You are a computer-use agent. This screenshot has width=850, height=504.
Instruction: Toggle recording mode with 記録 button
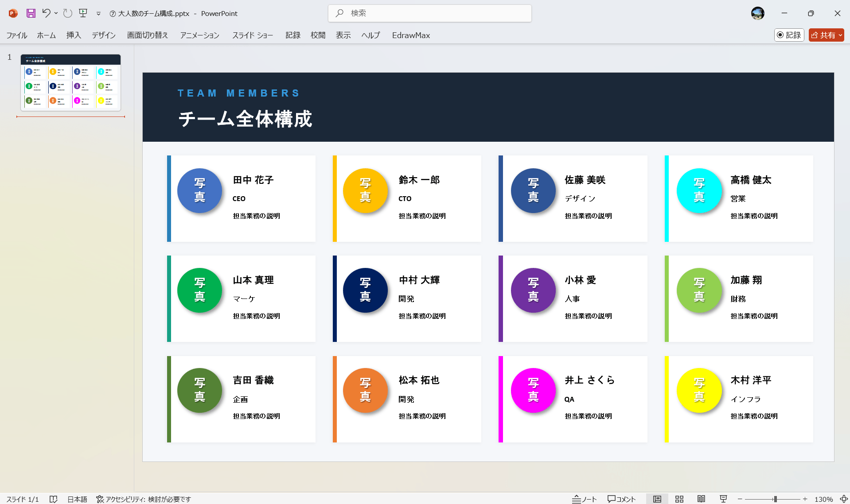click(789, 35)
